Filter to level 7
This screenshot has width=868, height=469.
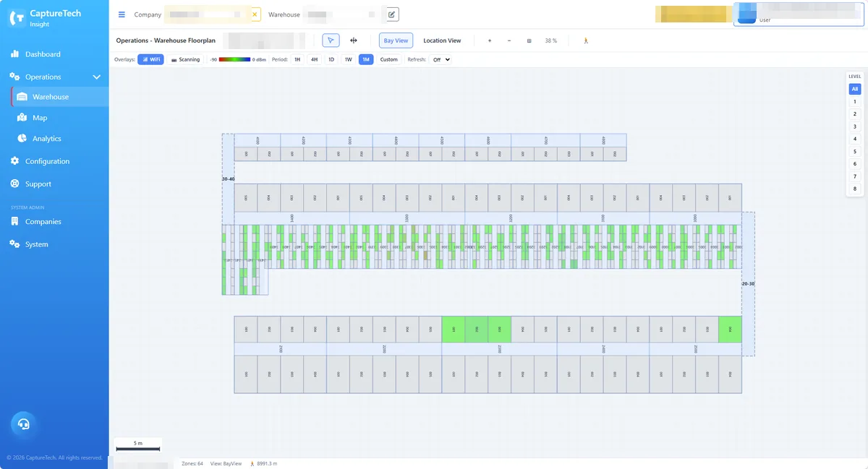click(855, 176)
